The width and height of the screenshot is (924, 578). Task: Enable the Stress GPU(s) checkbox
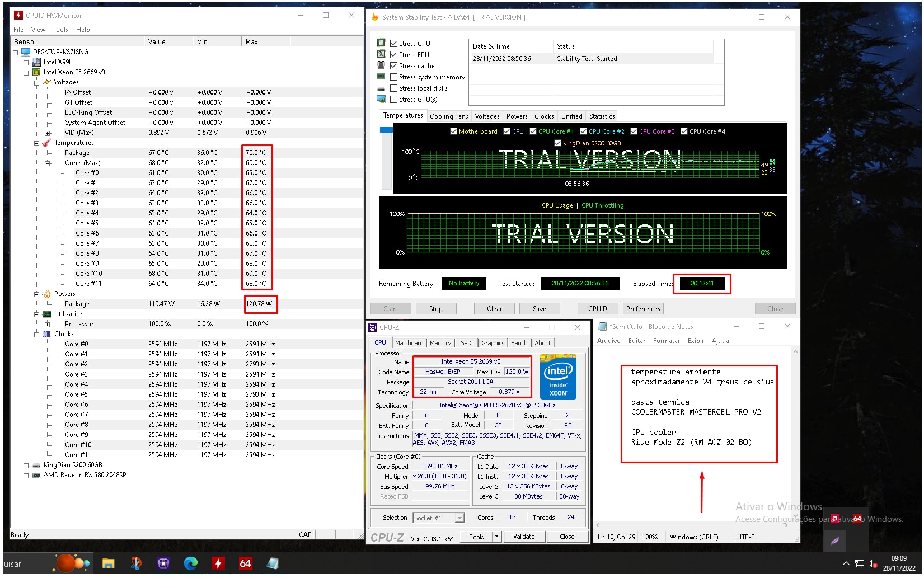[x=393, y=99]
